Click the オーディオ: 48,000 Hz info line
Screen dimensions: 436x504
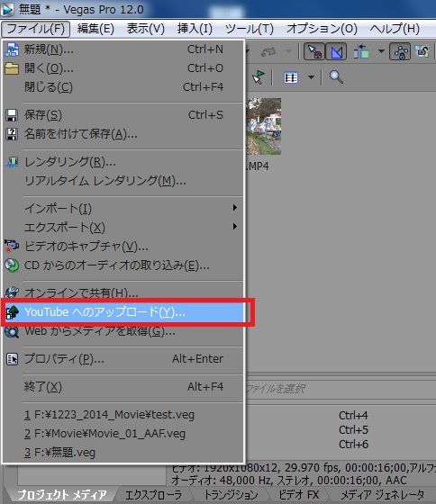click(x=289, y=481)
